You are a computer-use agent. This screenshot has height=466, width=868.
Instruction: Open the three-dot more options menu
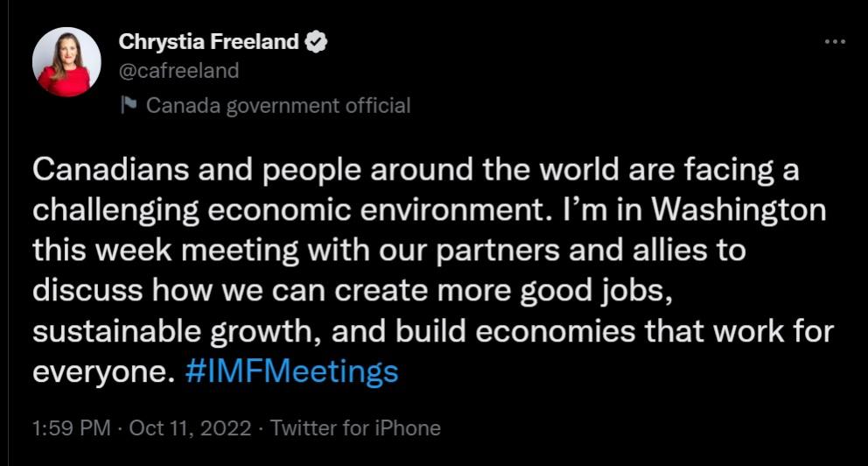(835, 43)
